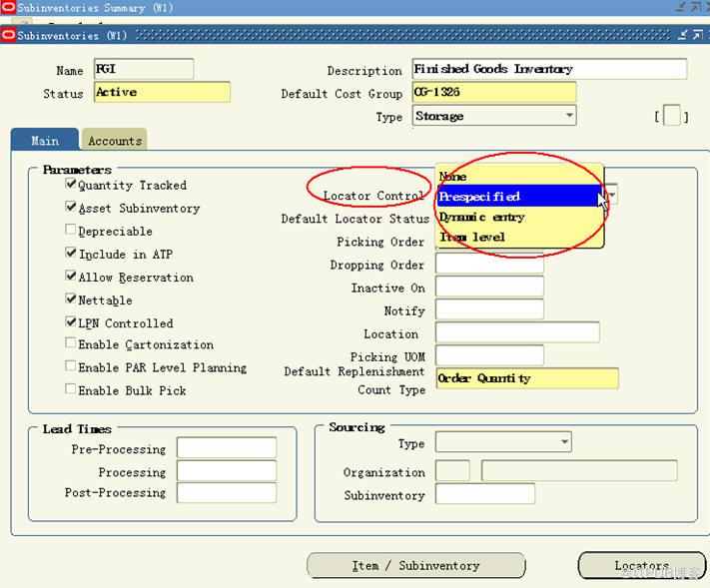Choose Prespecified from Locator Control list
710x588 pixels.
click(519, 197)
